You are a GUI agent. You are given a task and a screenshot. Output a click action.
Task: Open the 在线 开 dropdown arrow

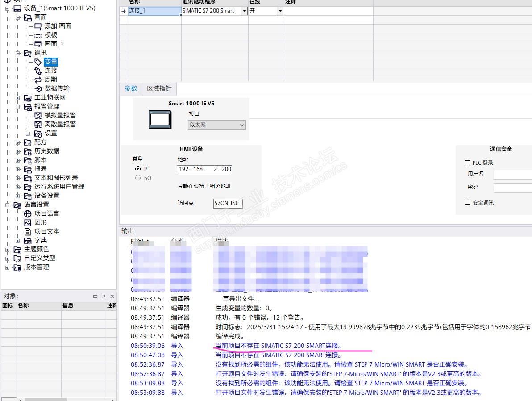pos(280,11)
